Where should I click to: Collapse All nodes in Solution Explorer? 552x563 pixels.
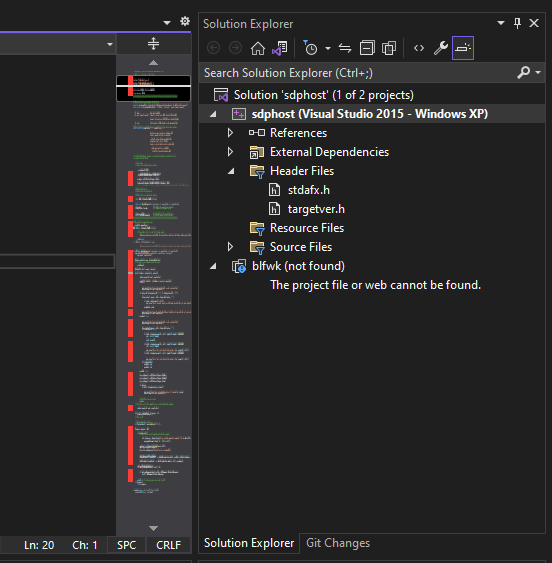coord(367,48)
